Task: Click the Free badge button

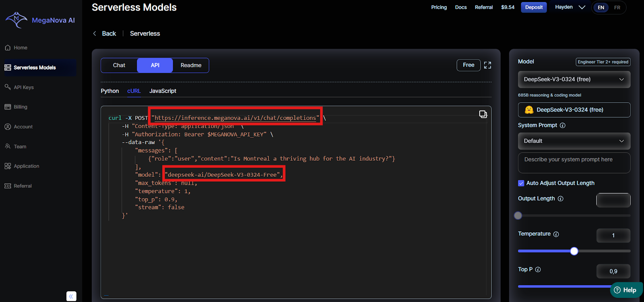Action: point(469,65)
